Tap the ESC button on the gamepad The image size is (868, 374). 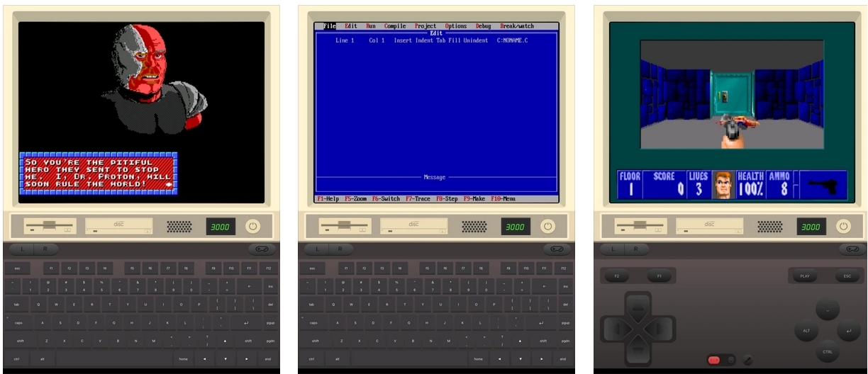[847, 276]
